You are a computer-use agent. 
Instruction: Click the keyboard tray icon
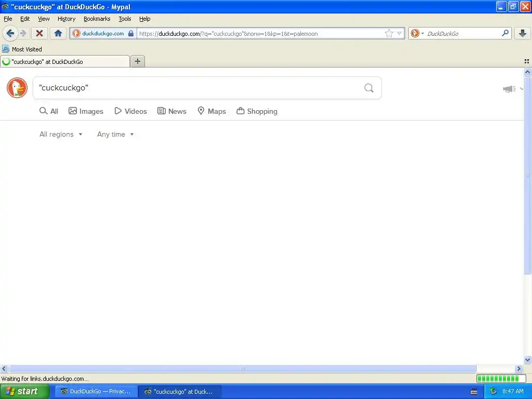coord(474,392)
